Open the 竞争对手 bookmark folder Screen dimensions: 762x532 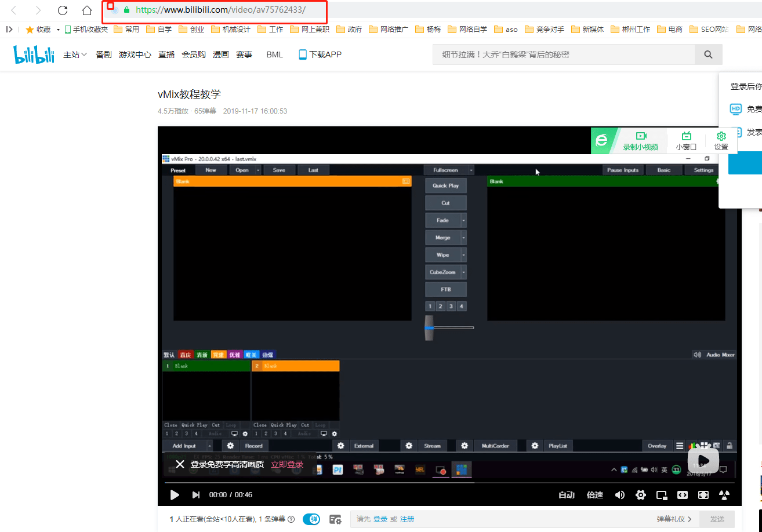pos(544,29)
